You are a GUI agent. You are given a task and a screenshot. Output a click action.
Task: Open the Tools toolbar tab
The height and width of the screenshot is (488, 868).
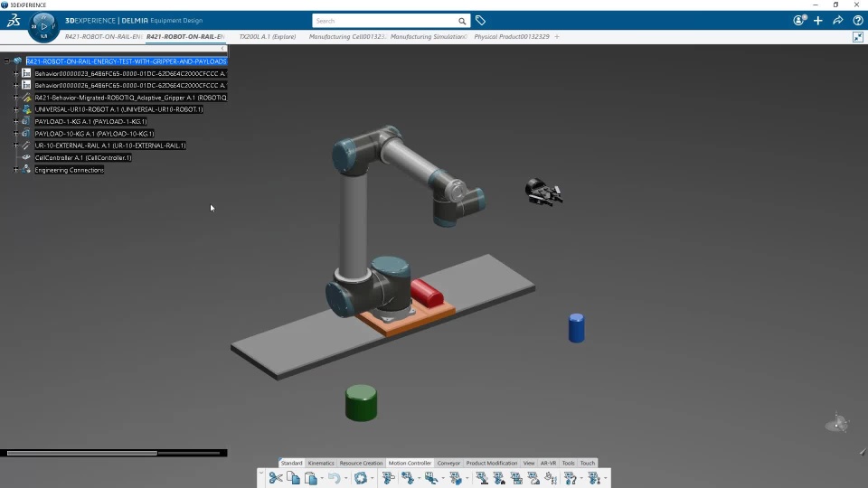point(568,463)
